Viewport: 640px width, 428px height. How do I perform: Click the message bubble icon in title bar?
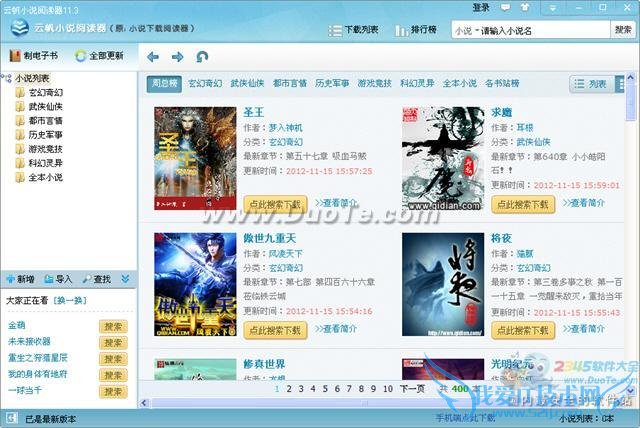click(506, 7)
